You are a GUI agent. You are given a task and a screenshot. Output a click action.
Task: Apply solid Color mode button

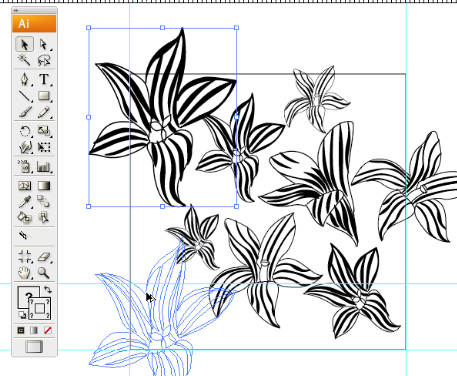tap(21, 330)
